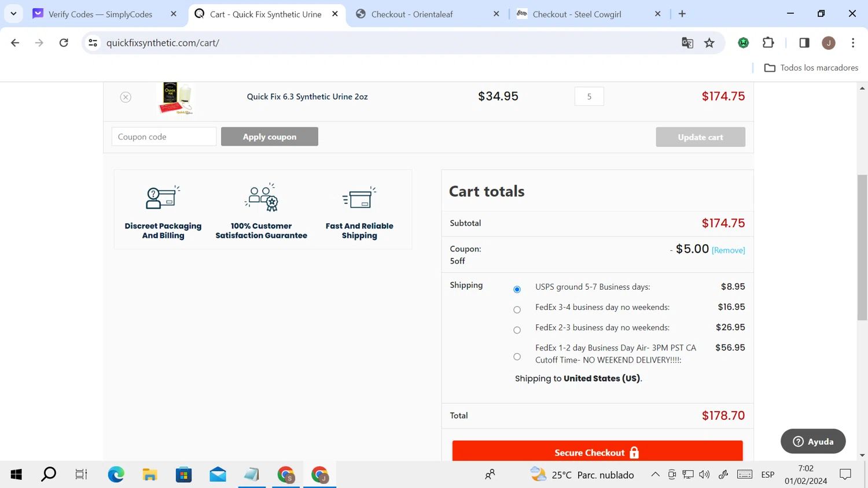868x488 pixels.
Task: Open the notification center icon
Action: pyautogui.click(x=845, y=475)
